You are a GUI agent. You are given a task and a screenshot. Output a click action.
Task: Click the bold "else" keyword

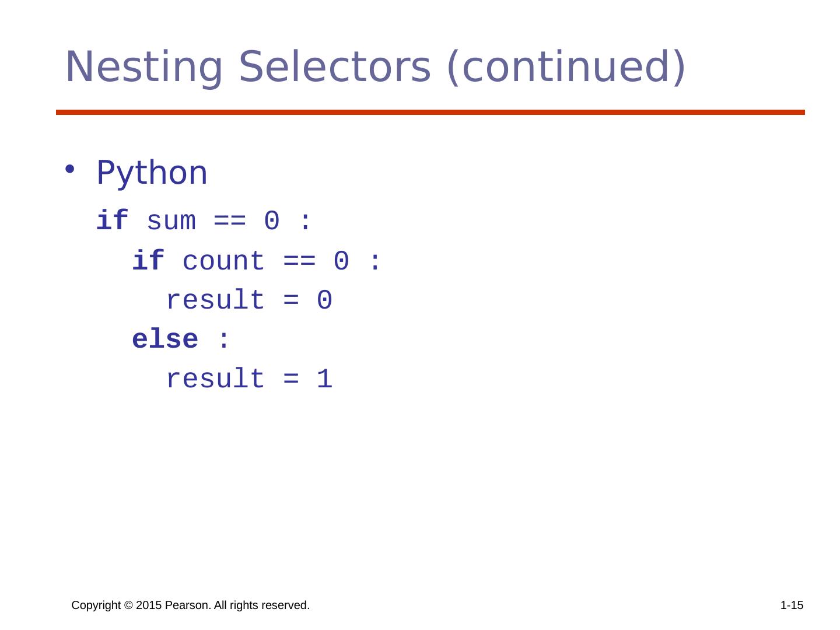(x=165, y=339)
